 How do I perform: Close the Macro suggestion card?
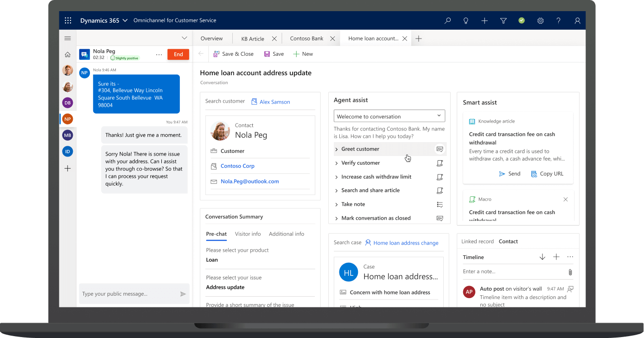coord(565,199)
